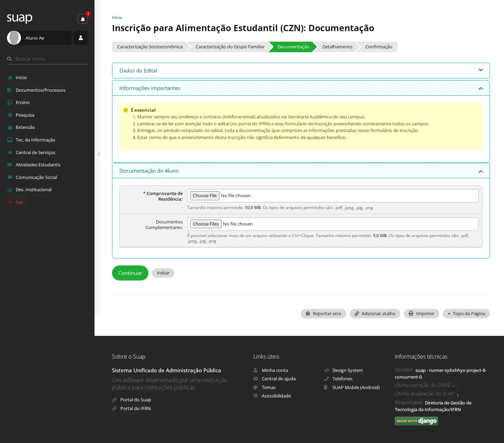Open Início in the sidebar menu
This screenshot has height=443, width=504.
pyautogui.click(x=21, y=77)
